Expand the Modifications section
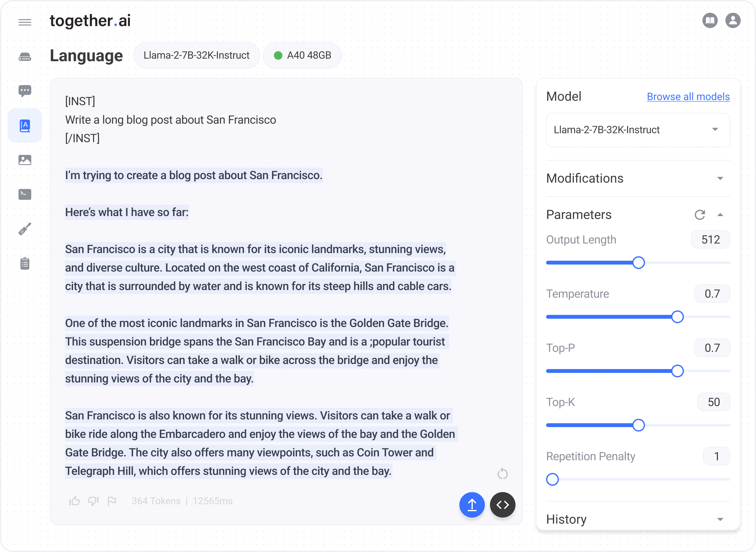Image resolution: width=756 pixels, height=552 pixels. point(720,178)
